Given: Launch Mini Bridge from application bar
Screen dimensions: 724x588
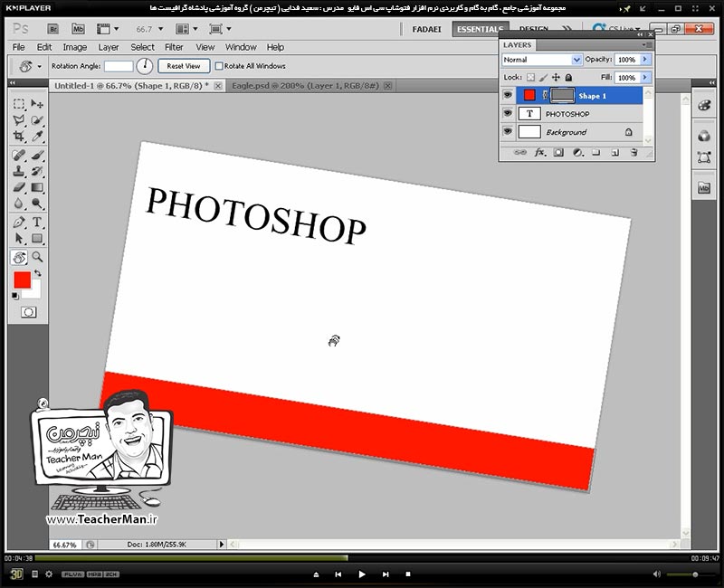Looking at the screenshot, I should pos(78,29).
